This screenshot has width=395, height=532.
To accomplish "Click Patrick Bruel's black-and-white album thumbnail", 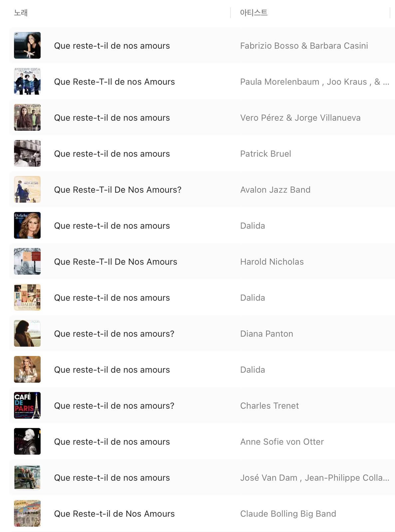I will 27,153.
